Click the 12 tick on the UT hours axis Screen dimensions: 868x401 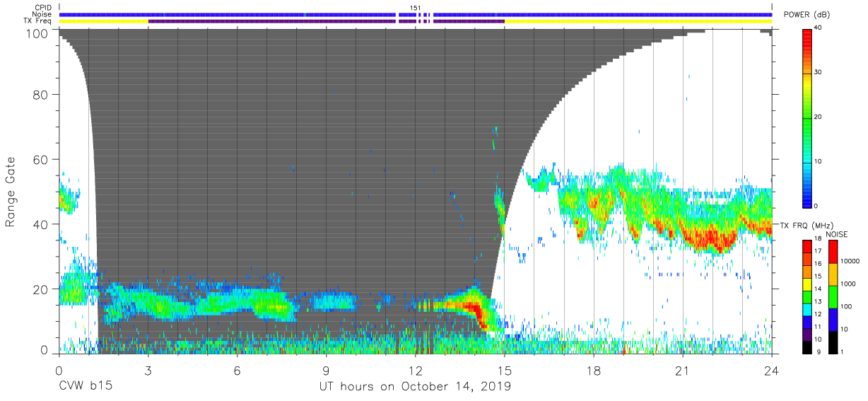coord(416,371)
